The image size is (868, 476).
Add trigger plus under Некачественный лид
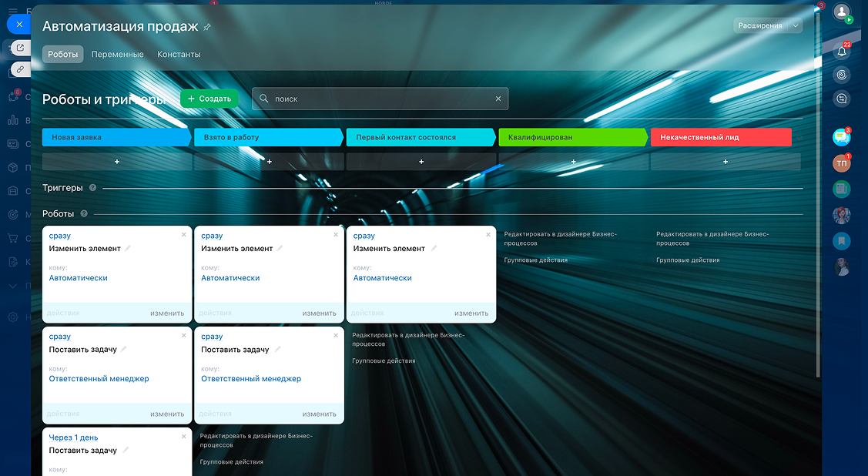pyautogui.click(x=726, y=162)
